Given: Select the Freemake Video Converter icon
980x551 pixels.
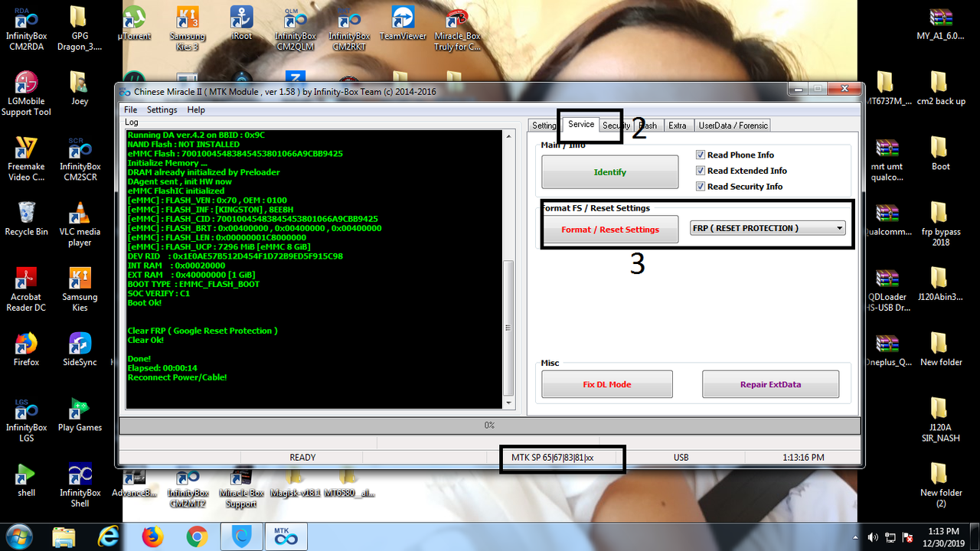Looking at the screenshot, I should pyautogui.click(x=26, y=159).
